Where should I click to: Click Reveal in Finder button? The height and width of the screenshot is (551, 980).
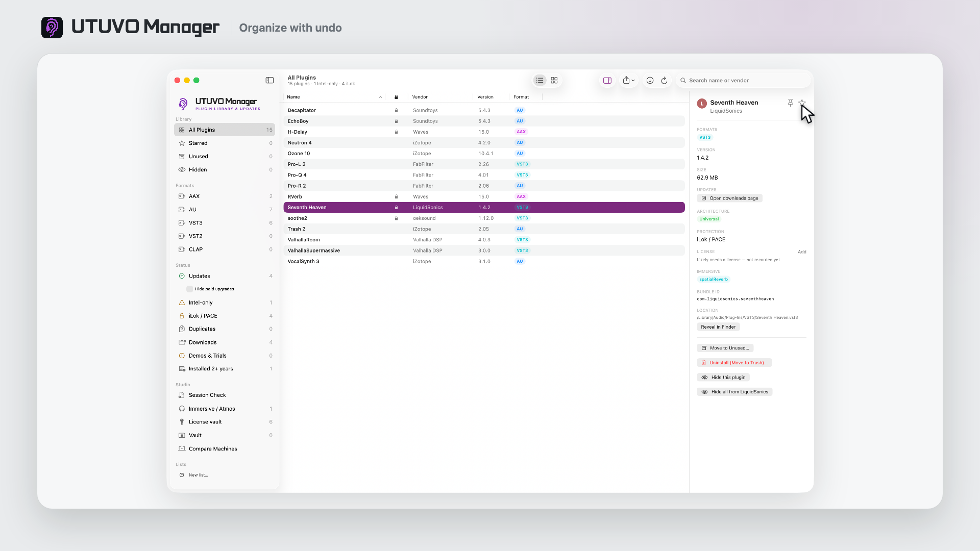pos(718,327)
